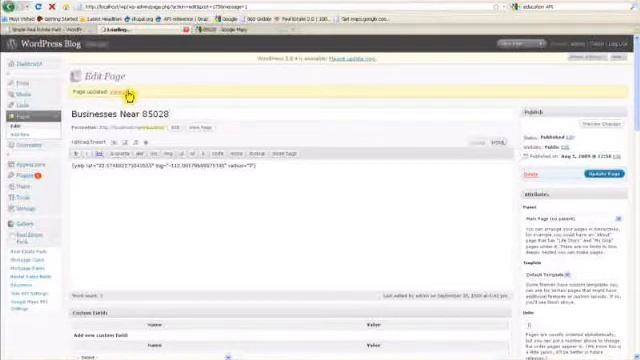The height and width of the screenshot is (360, 640).
Task: Expand the Screen Options panel
Action: (x=587, y=57)
